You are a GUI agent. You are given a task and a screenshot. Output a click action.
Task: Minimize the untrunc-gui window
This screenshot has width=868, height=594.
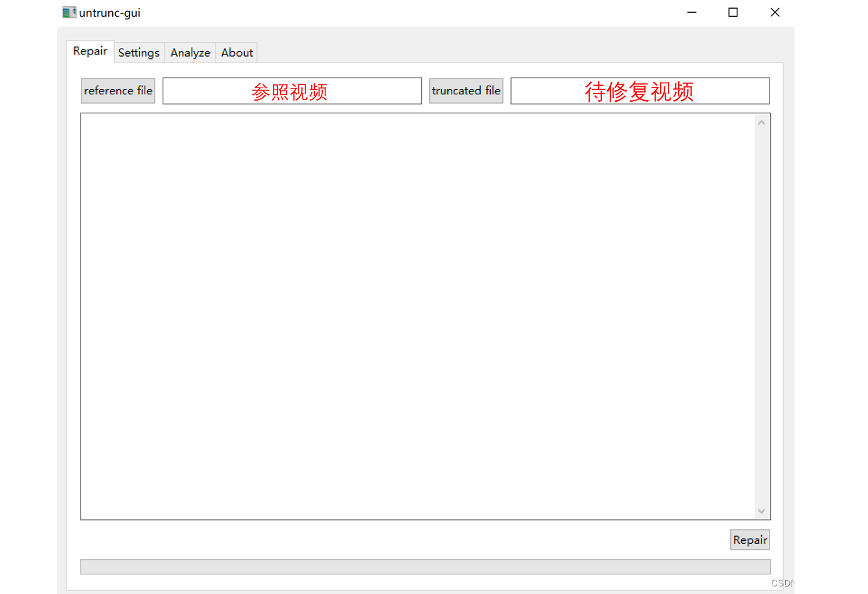click(692, 12)
